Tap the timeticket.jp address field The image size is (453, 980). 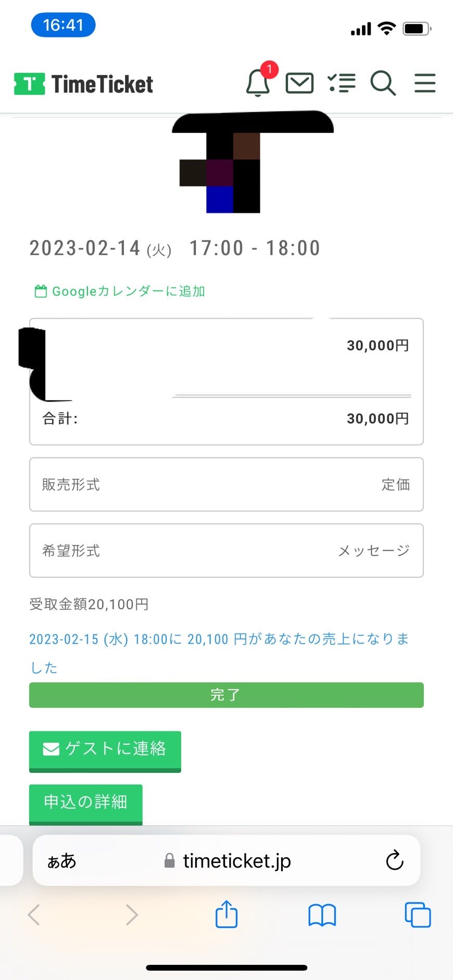[229, 861]
